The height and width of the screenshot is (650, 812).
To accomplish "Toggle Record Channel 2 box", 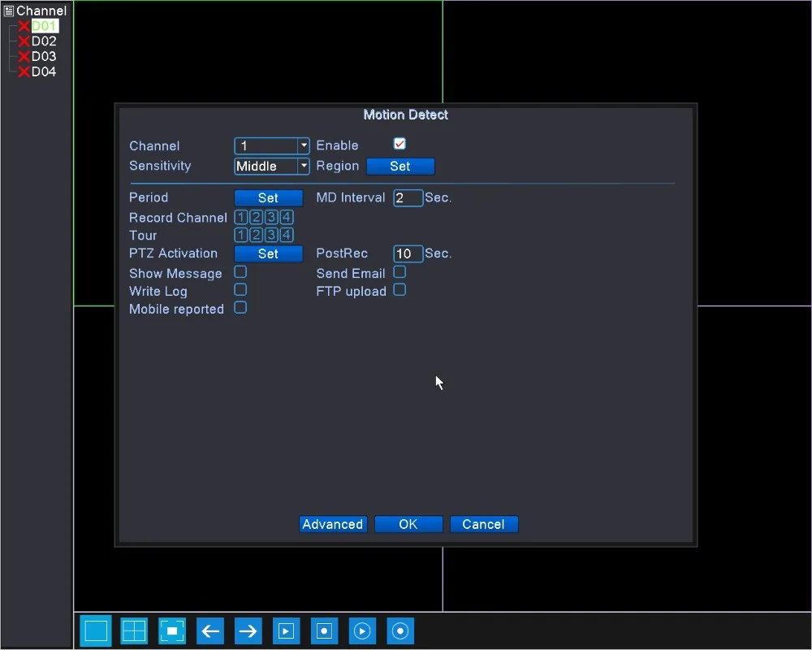I will point(256,217).
